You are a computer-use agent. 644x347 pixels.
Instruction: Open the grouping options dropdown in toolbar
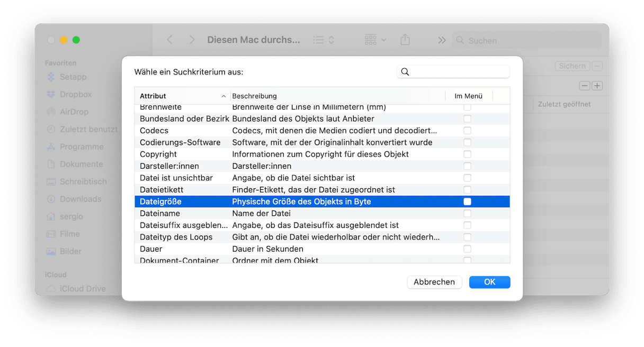[375, 40]
